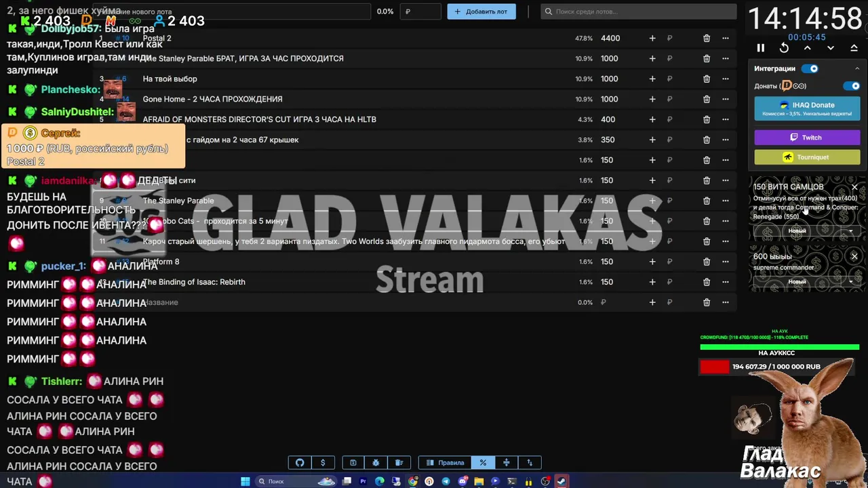
Task: Select Gone Home - 2 ЧАСА ПРОХОЖДЕНИЯ lot name
Action: pyautogui.click(x=212, y=99)
